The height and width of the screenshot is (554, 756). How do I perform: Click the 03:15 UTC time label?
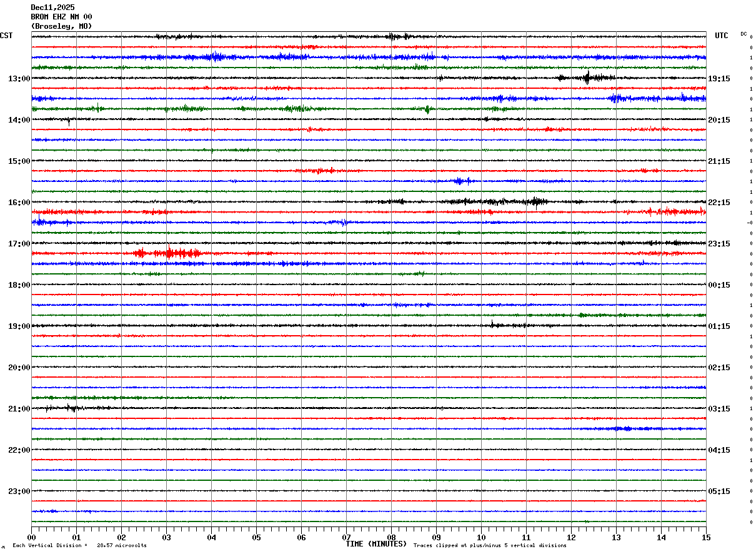(x=719, y=409)
